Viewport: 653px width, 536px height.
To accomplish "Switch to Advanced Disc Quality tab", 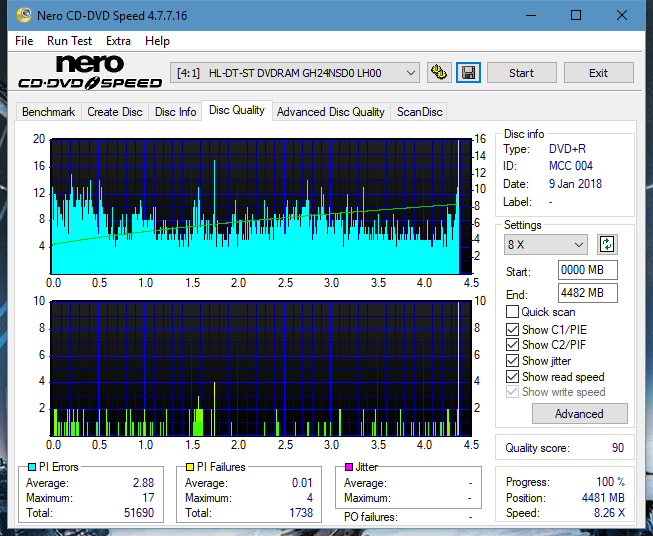I will (331, 112).
